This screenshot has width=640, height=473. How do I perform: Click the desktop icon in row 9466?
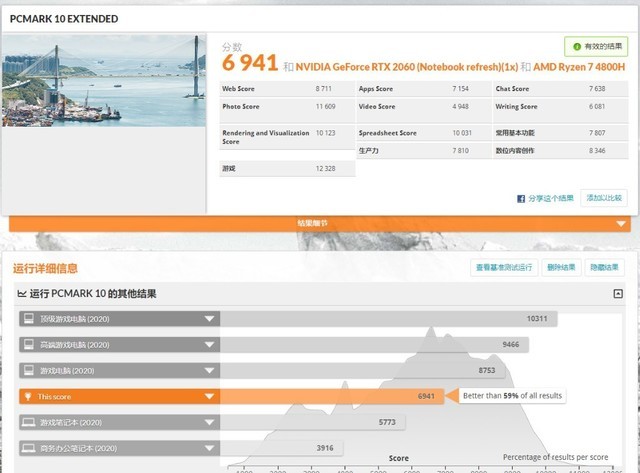29,344
